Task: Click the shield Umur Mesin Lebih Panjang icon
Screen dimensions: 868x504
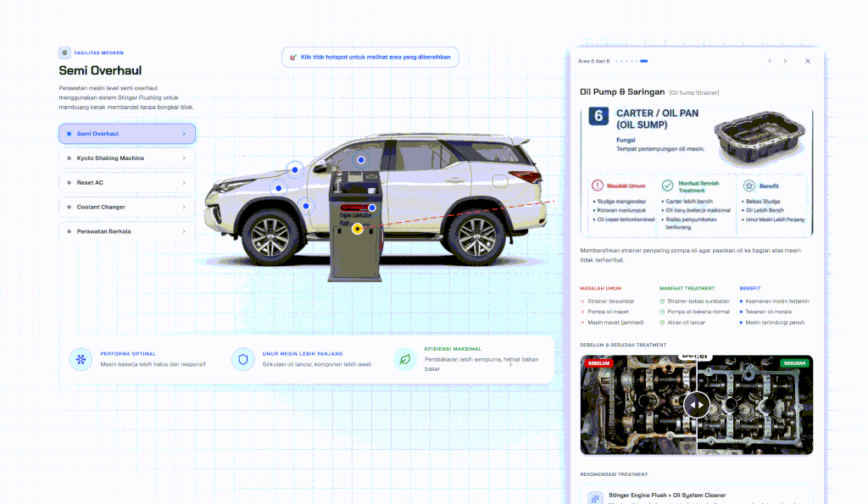Action: [242, 359]
